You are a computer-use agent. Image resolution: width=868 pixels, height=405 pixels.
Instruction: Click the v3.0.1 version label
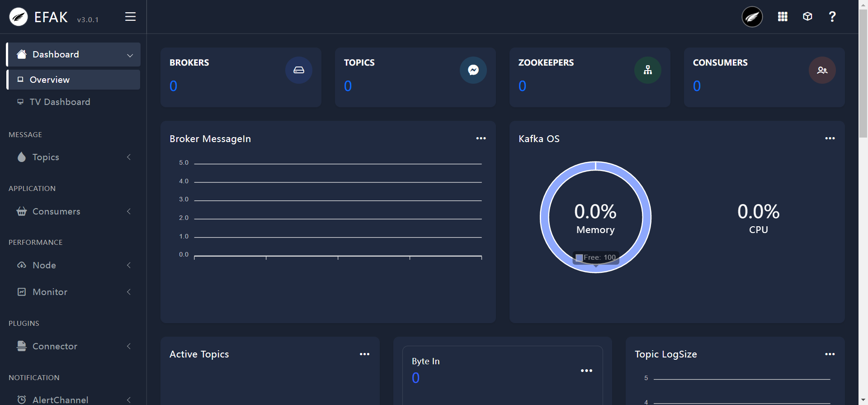[x=88, y=20]
